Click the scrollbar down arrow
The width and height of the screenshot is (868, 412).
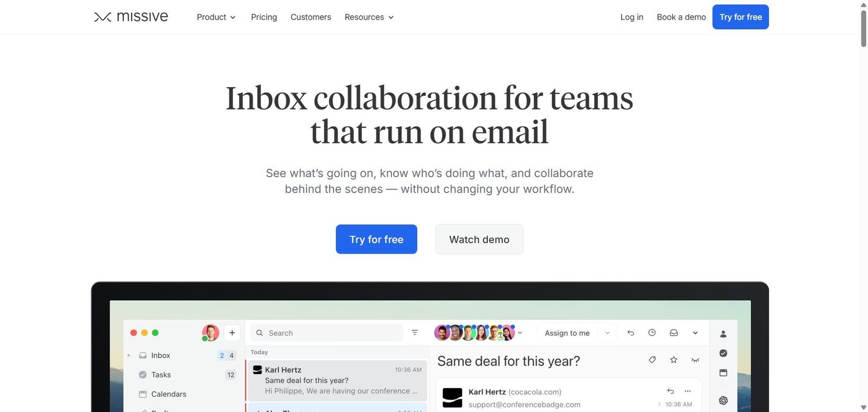click(863, 407)
